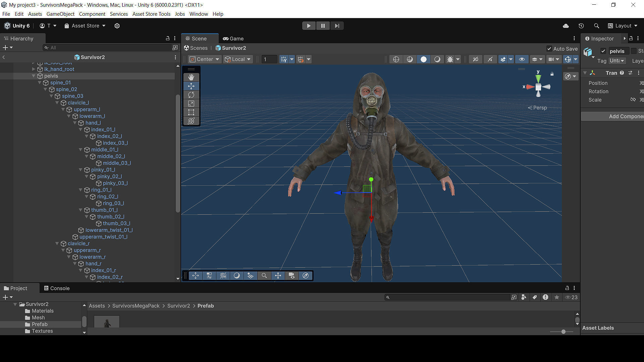Collapse the Survivor2 project folder

[15, 304]
